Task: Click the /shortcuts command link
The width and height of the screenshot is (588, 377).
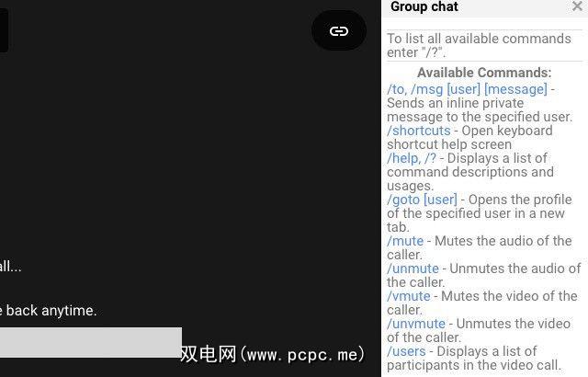Action: [419, 131]
